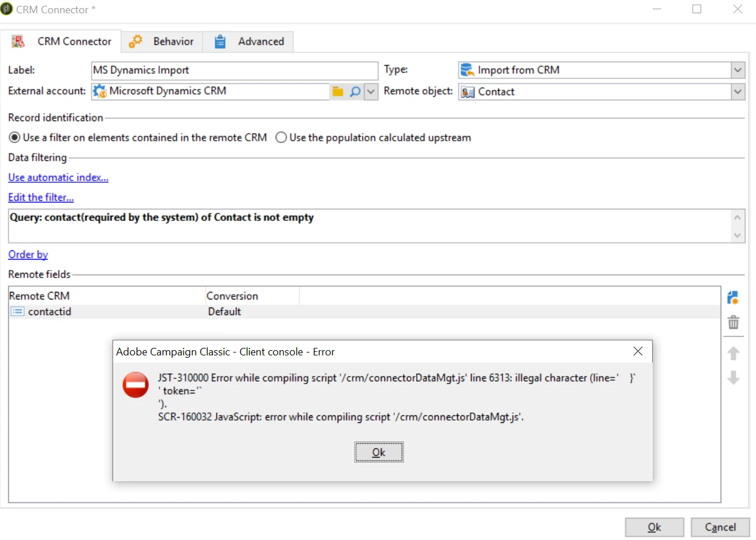Click the 'Conversion' column header
The width and height of the screenshot is (756, 540).
tap(253, 296)
